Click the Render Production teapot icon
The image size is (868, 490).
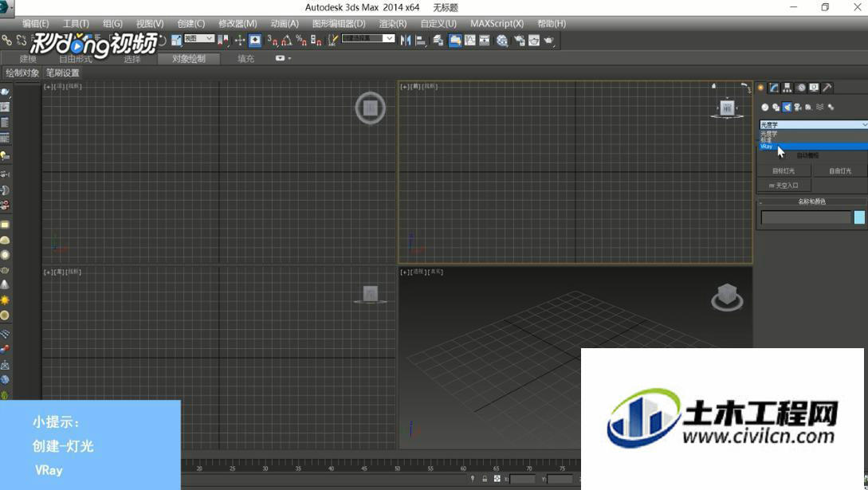coord(548,41)
